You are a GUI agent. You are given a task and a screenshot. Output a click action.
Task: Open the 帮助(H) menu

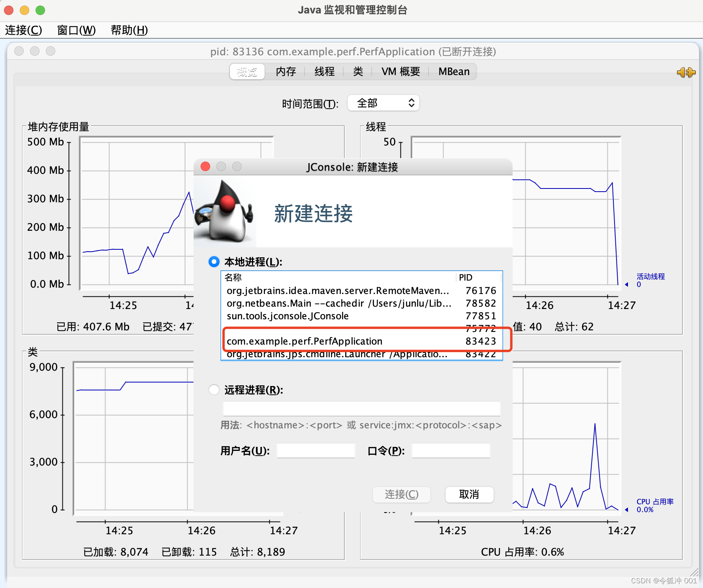129,30
